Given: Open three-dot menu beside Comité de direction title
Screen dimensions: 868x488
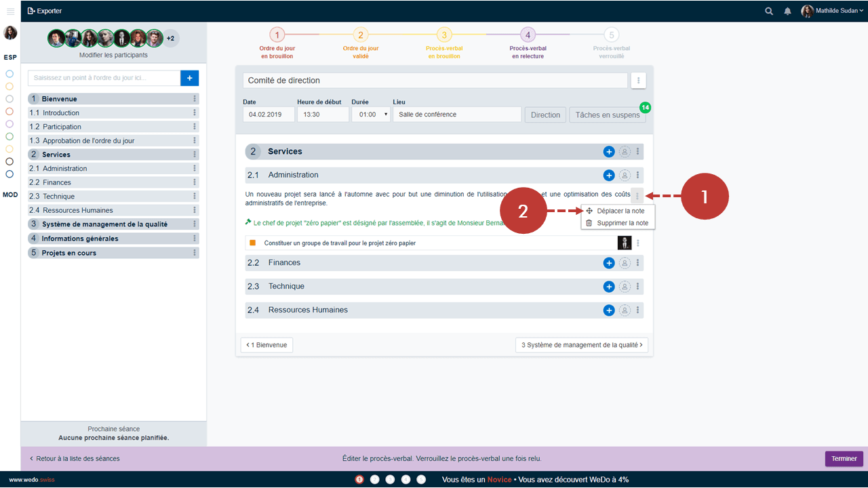Looking at the screenshot, I should pyautogui.click(x=638, y=81).
